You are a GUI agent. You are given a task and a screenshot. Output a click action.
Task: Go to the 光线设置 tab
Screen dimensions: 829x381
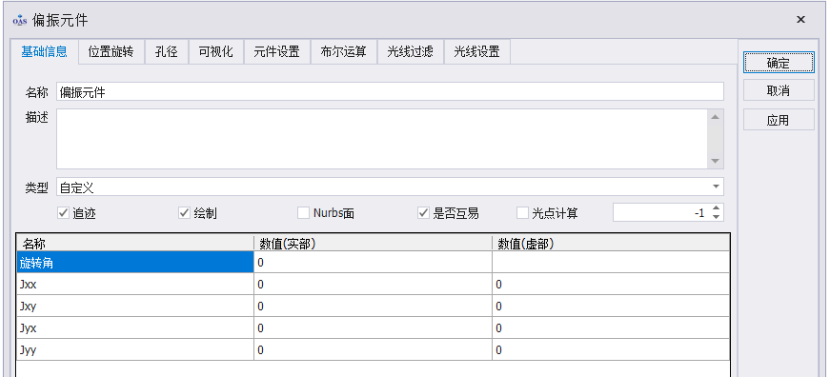pos(477,52)
